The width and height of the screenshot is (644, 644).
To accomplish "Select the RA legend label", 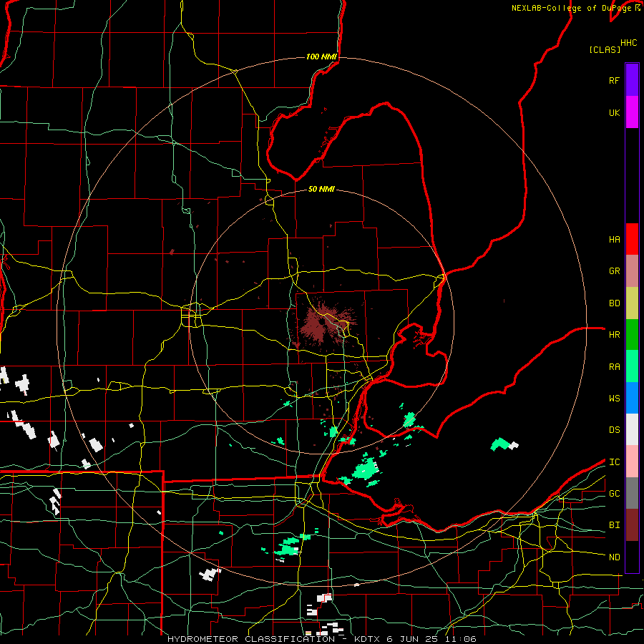I will (614, 367).
